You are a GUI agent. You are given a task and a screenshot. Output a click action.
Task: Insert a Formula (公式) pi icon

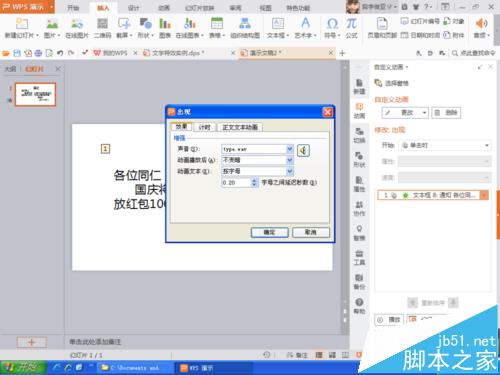[x=352, y=24]
